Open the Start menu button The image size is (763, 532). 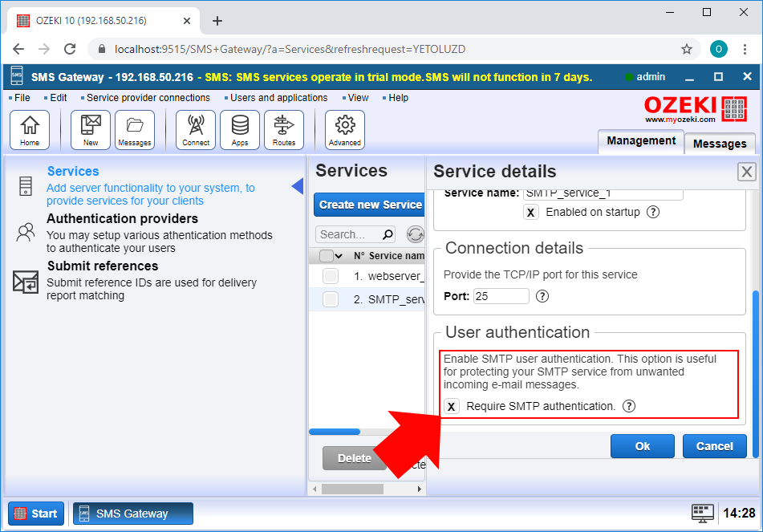(x=36, y=514)
